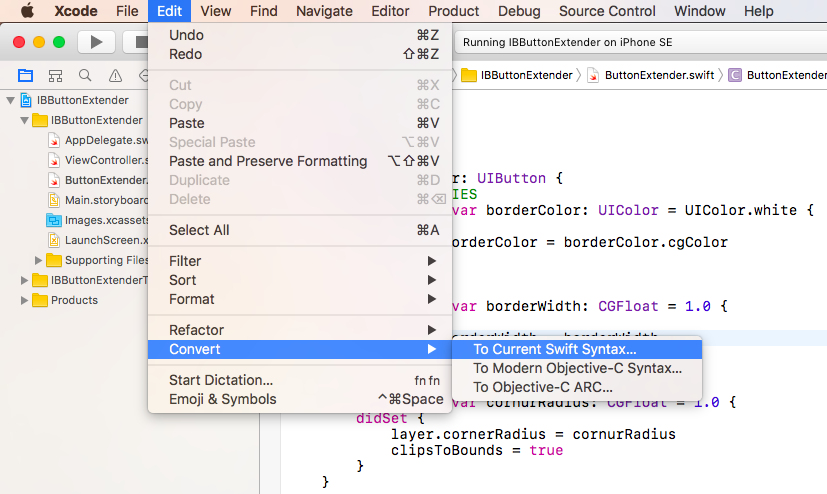Open the Refactor submenu
827x494 pixels.
tap(300, 330)
